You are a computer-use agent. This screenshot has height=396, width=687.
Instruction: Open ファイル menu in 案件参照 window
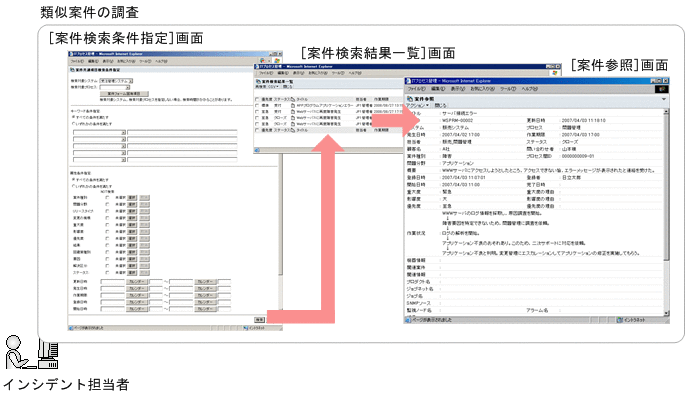(x=417, y=89)
